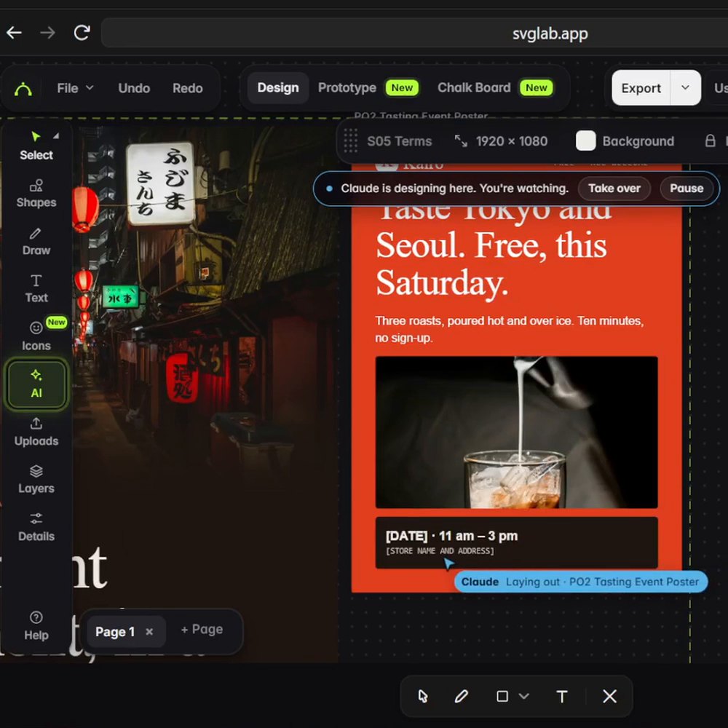Select the Text tool in sidebar

click(36, 289)
